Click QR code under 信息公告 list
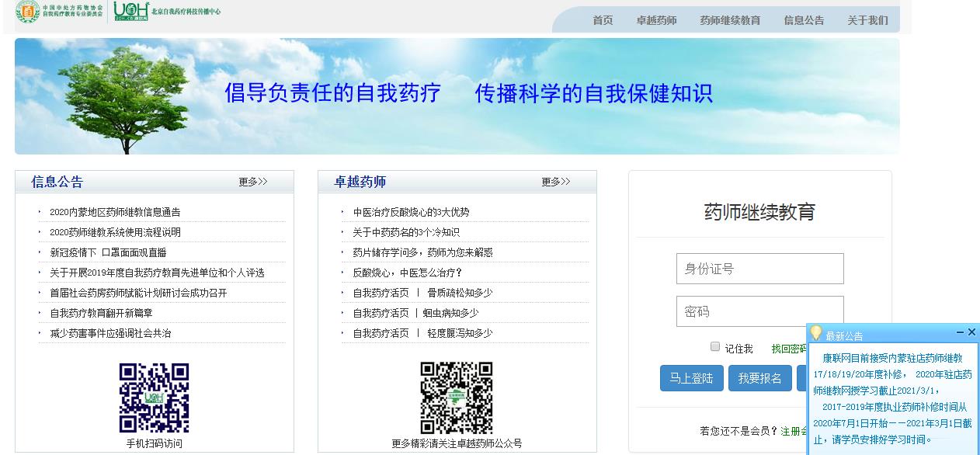 (154, 398)
